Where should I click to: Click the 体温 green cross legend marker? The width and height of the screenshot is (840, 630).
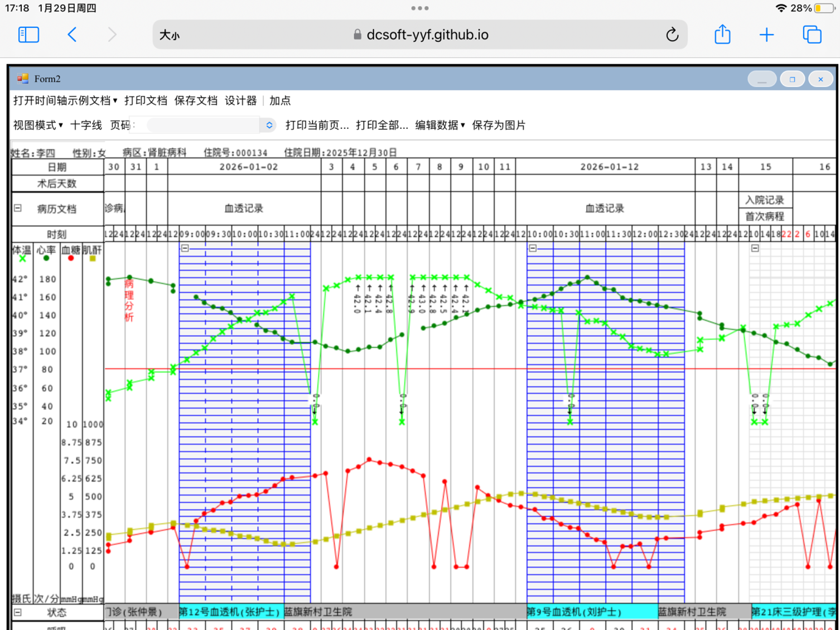(x=22, y=259)
